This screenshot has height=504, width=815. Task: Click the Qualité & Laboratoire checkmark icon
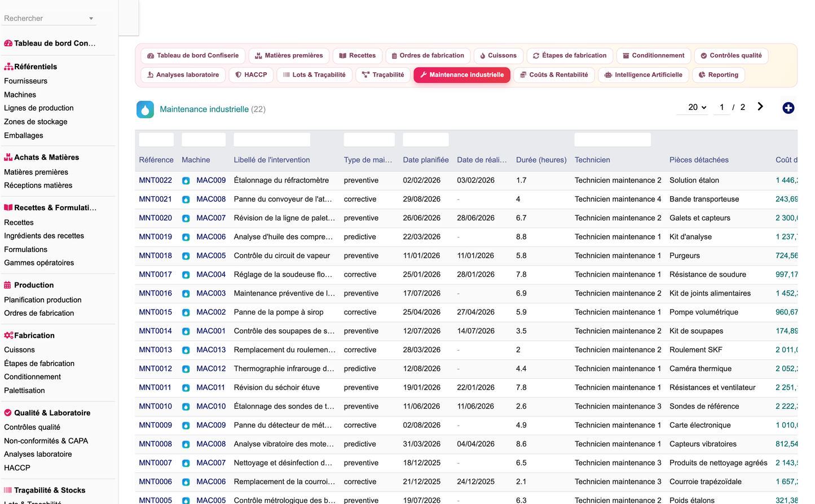[8, 413]
